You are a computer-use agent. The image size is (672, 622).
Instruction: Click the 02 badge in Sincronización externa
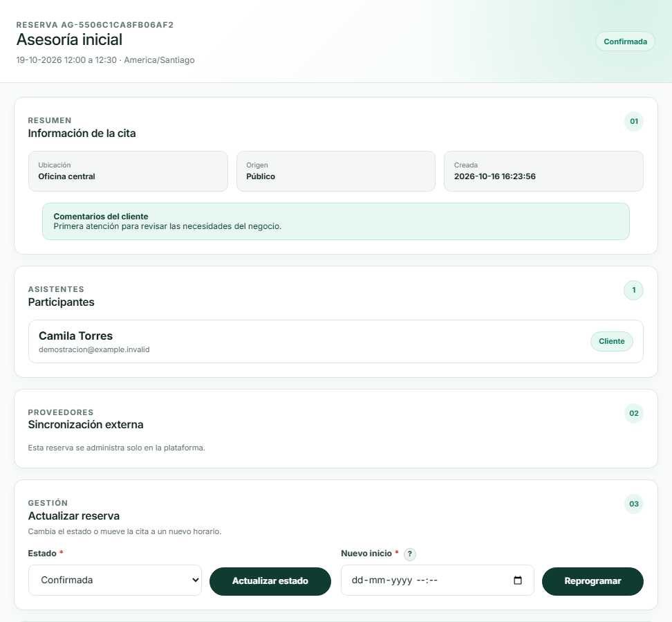pos(634,414)
